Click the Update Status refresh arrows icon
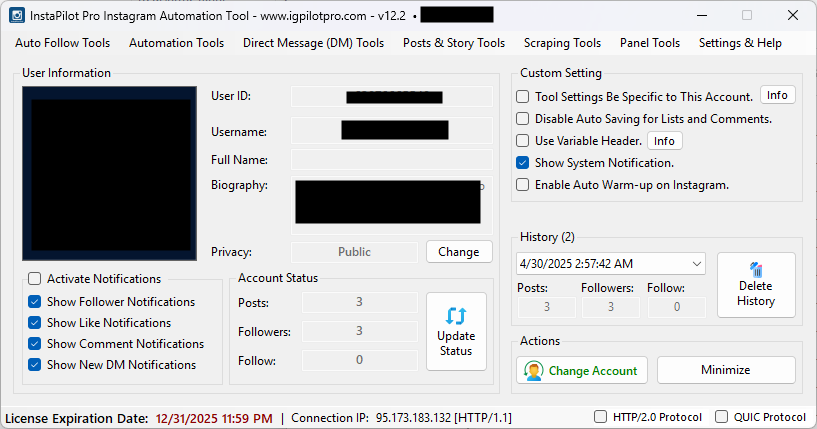Screen dimensions: 817x429 (456, 316)
